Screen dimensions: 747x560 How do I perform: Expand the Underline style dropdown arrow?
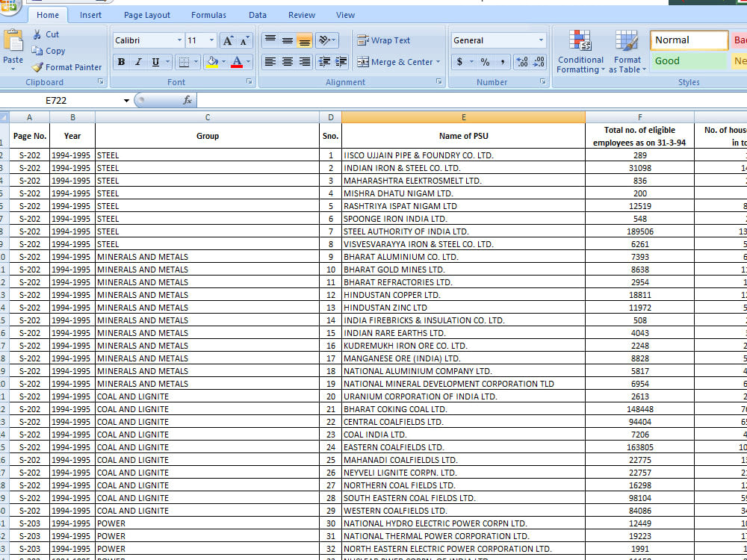coord(167,62)
